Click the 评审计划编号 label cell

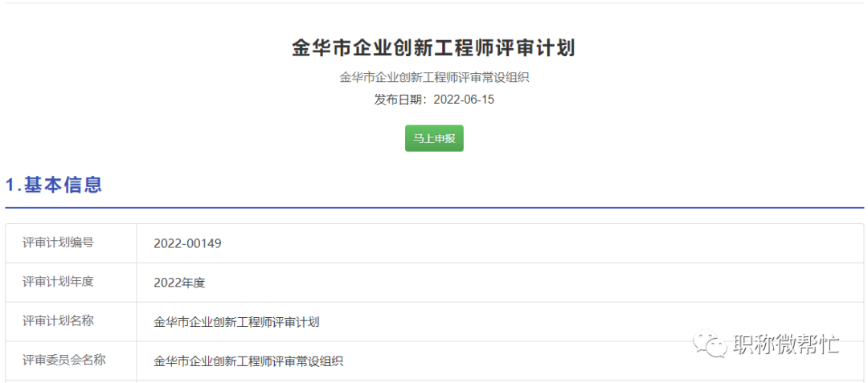tap(72, 243)
